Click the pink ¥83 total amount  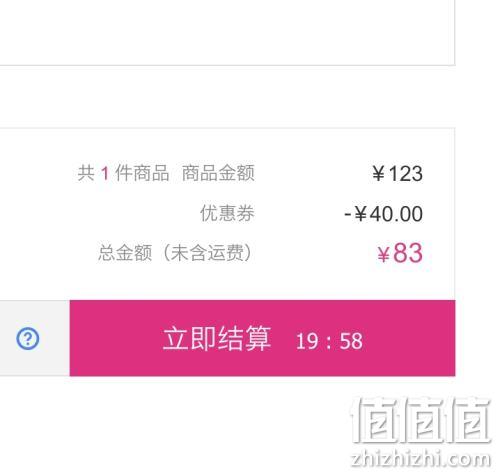pos(400,253)
